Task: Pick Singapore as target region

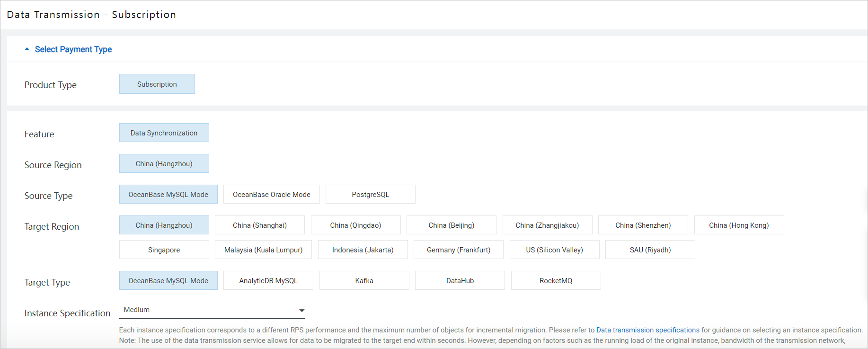Action: point(164,250)
